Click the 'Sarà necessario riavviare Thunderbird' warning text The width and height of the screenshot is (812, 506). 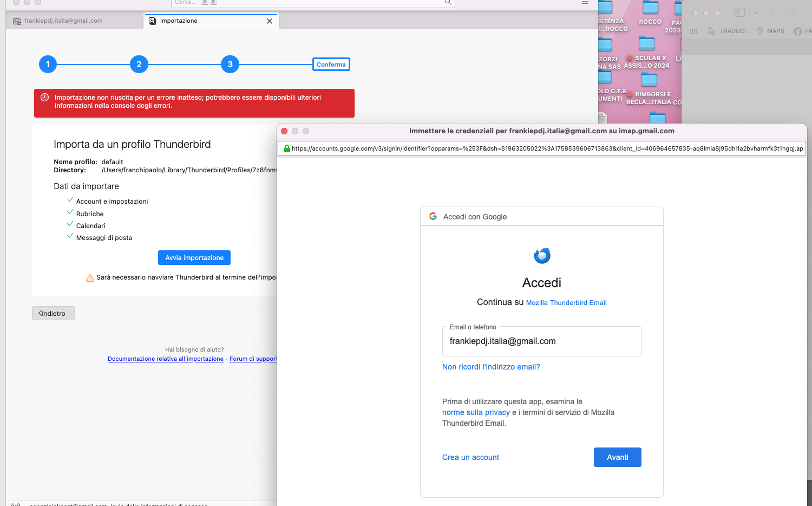click(x=186, y=277)
